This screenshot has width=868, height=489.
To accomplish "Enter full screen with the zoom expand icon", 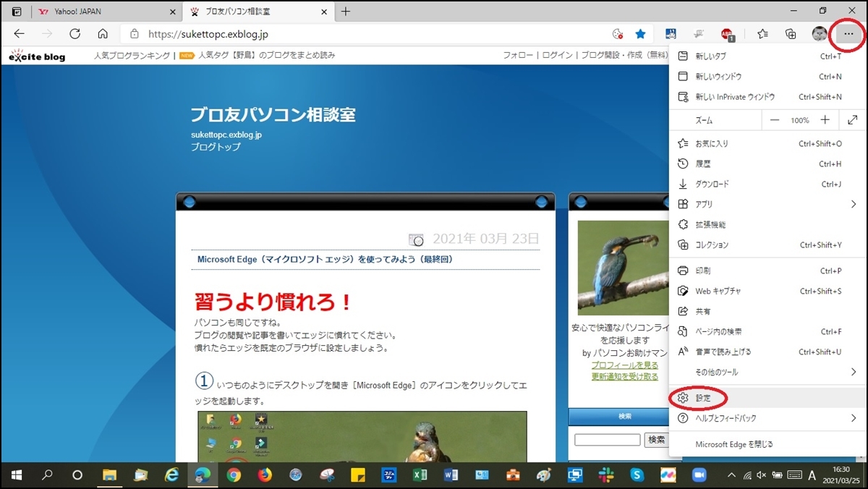I will coord(853,120).
